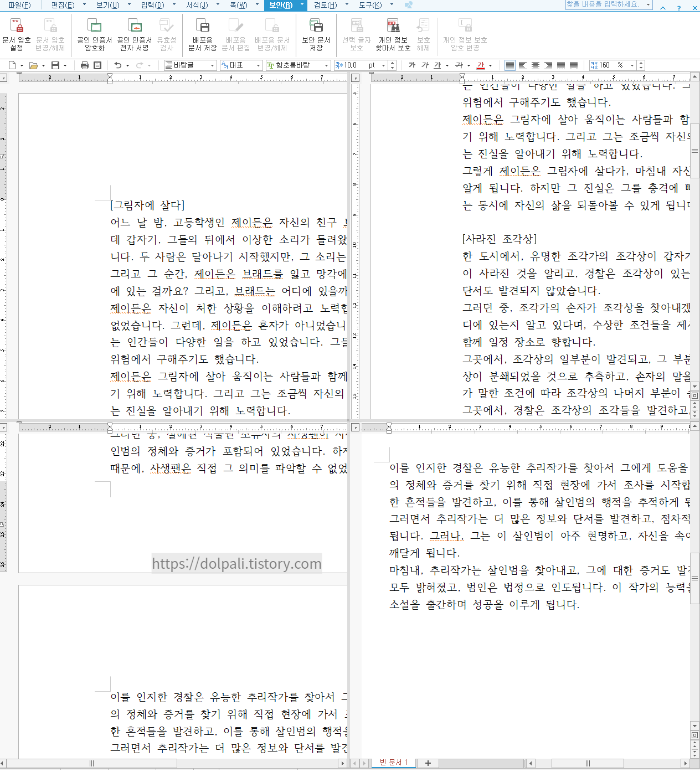Open the 도구(K) menu
The width and height of the screenshot is (700, 770).
point(370,5)
